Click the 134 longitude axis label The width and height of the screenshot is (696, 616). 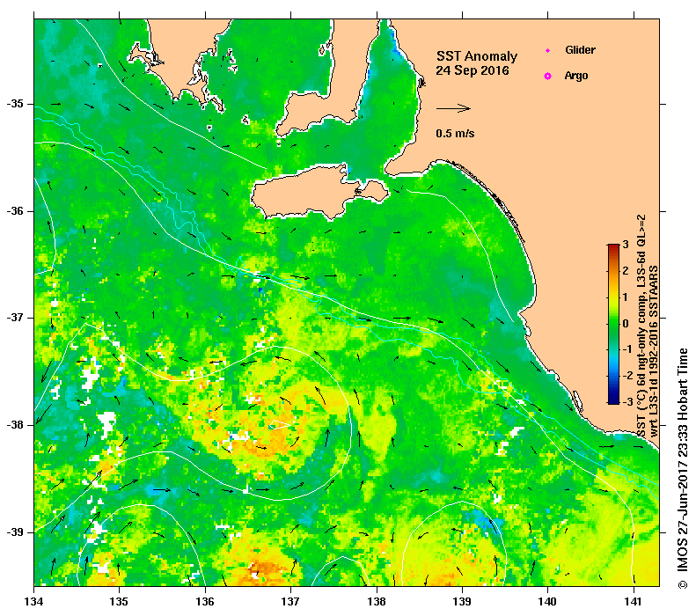click(x=34, y=602)
